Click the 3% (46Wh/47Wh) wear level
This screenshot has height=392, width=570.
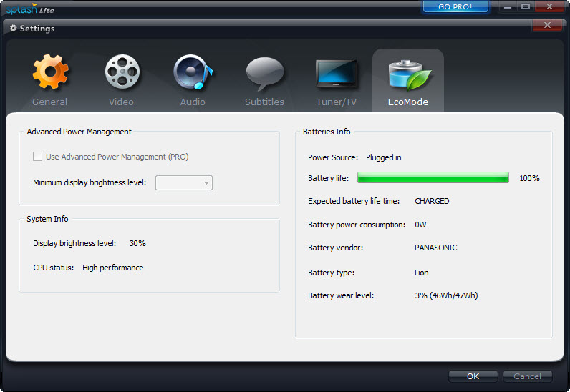tap(446, 295)
